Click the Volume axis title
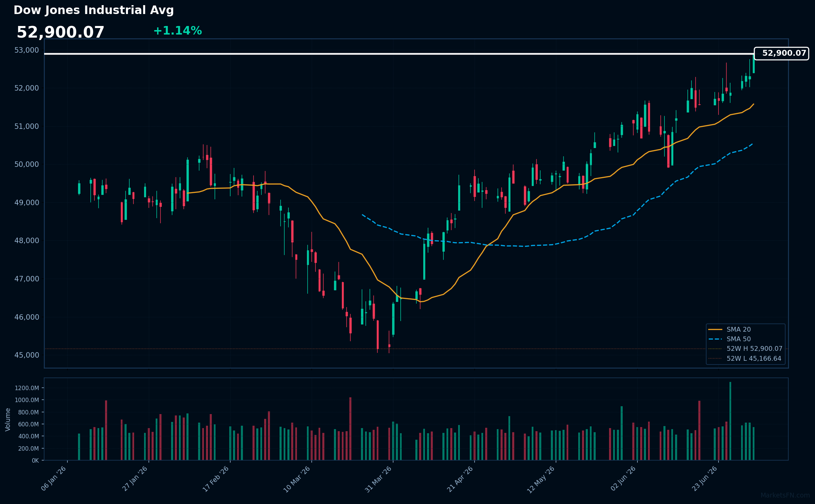Viewport: 815px width, 504px height. (x=8, y=420)
